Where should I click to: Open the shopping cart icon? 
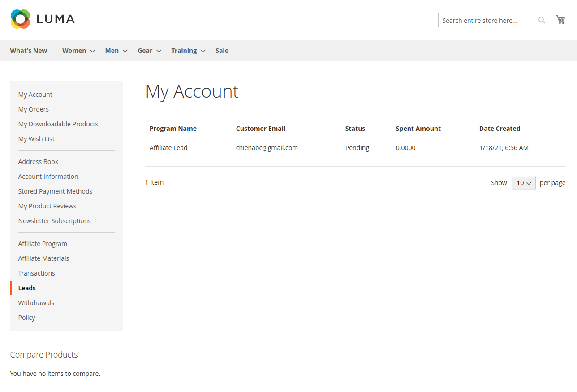(560, 19)
